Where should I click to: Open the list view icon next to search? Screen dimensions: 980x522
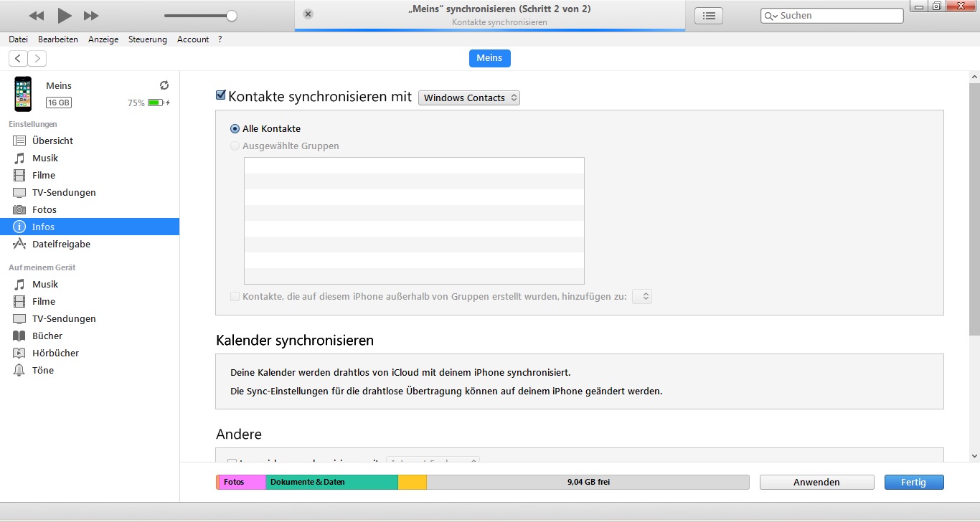tap(709, 16)
